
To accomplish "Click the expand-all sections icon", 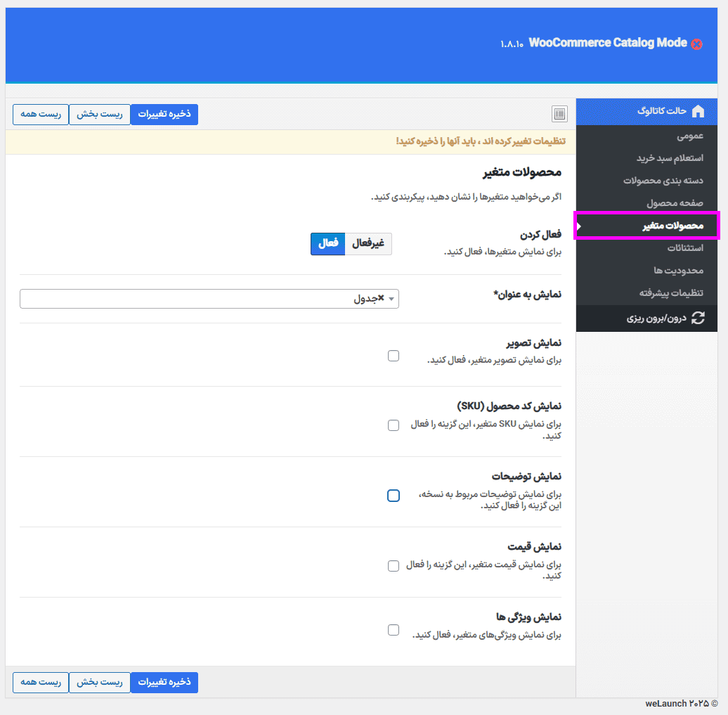I will point(559,114).
